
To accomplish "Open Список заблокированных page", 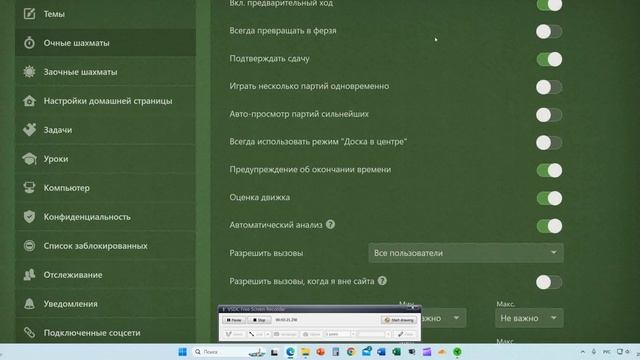I will pos(105,246).
